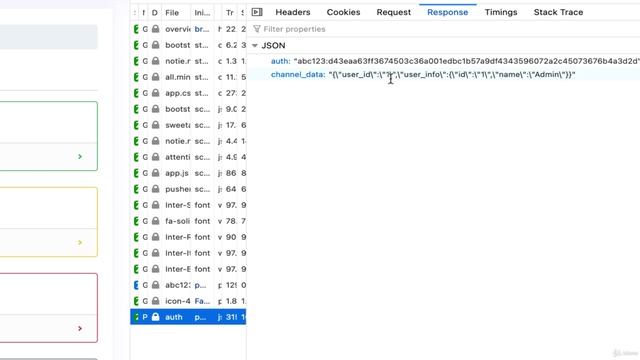640x360 pixels.
Task: Sort by the Tr column header
Action: [230, 13]
